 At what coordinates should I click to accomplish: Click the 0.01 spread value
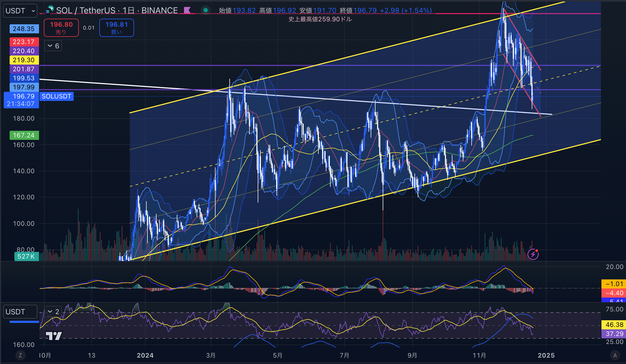[x=89, y=28]
